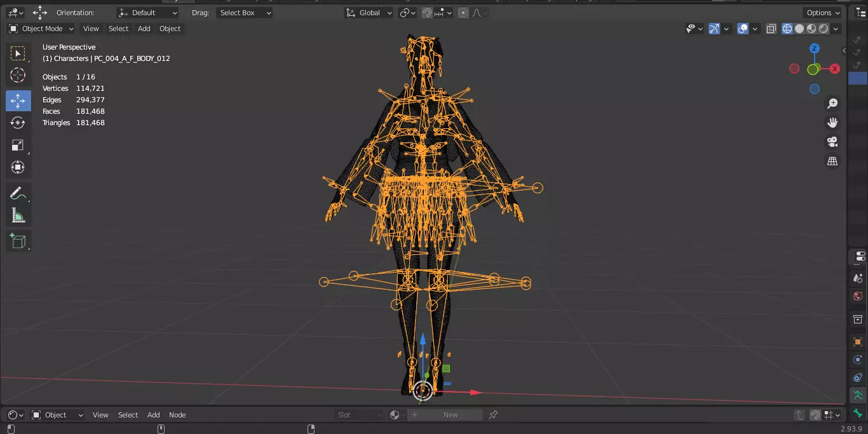Select the Scale tool

18,145
